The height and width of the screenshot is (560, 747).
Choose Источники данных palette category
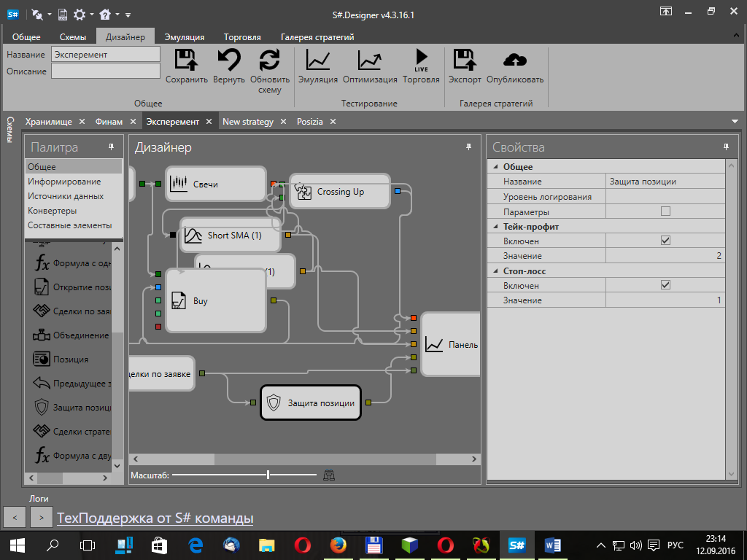(66, 195)
